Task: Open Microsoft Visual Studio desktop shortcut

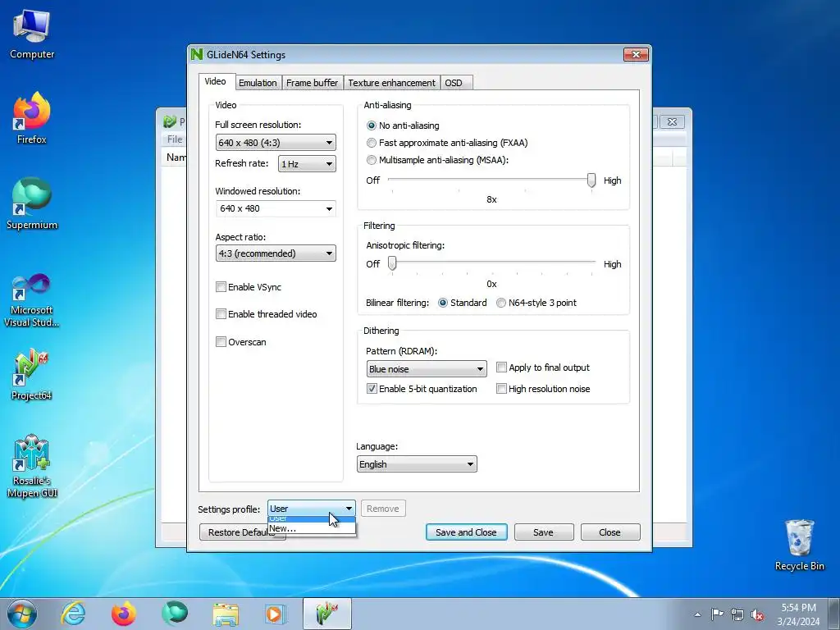Action: pyautogui.click(x=32, y=300)
